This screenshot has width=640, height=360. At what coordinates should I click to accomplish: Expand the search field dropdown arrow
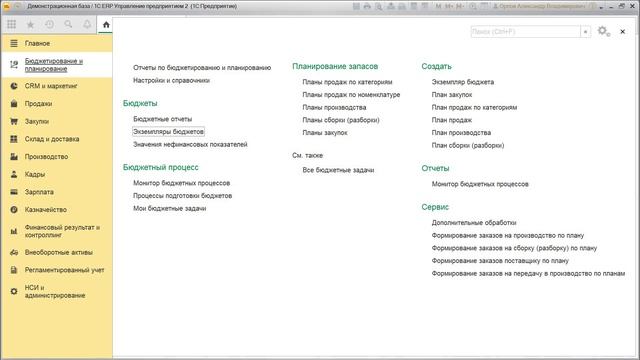click(585, 31)
